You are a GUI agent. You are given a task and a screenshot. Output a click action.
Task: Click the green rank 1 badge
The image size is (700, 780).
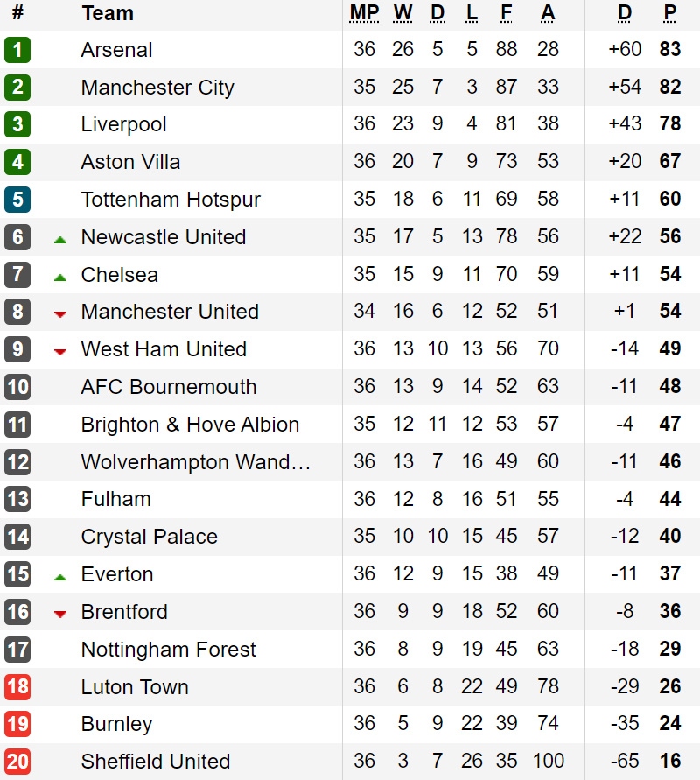(17, 50)
